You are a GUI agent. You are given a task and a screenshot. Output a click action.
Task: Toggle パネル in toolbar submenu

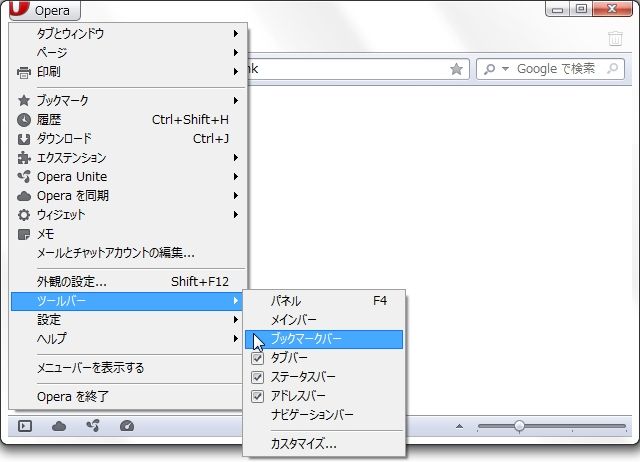point(324,301)
